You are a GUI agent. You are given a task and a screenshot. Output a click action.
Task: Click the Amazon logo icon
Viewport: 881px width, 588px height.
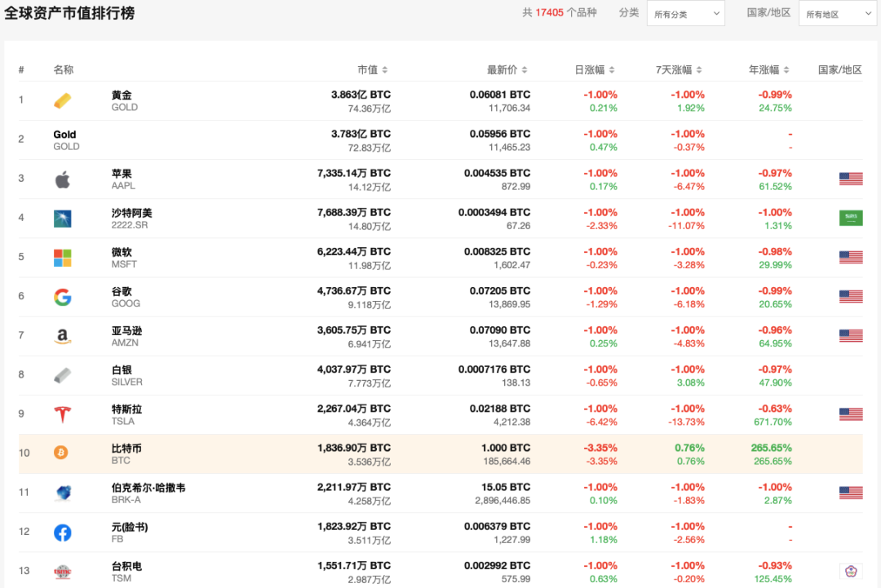click(x=63, y=336)
